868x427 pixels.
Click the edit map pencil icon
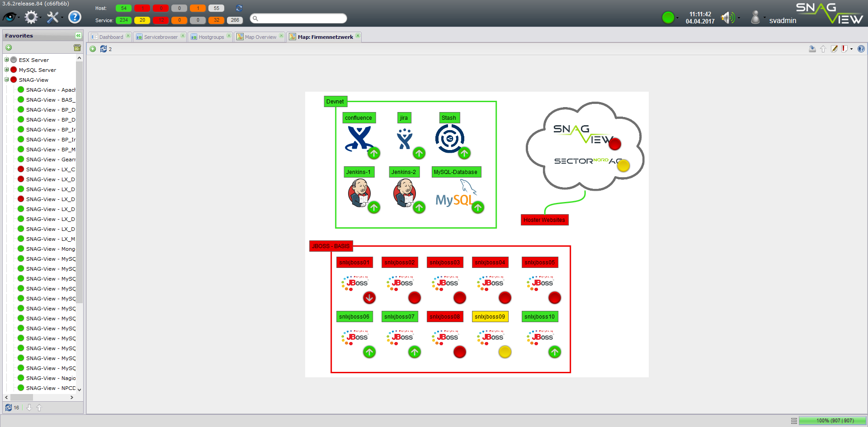pos(834,49)
